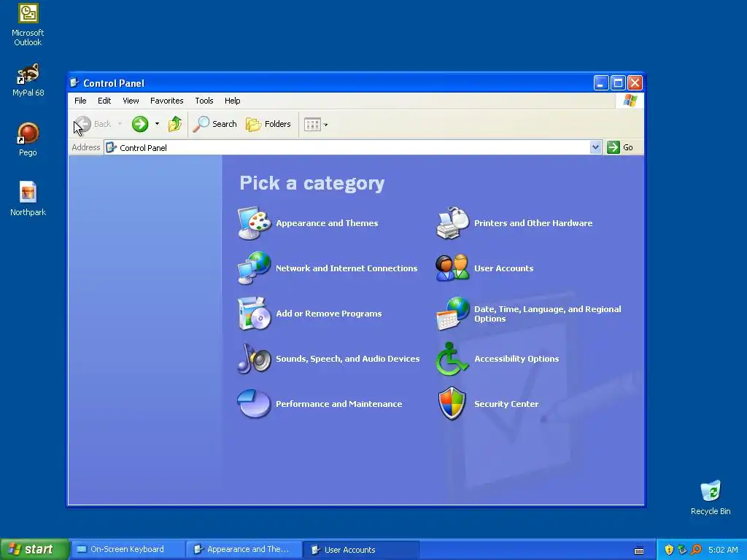This screenshot has width=747, height=560.
Task: Click the Network and Internet Connections globe icon
Action: (x=255, y=268)
